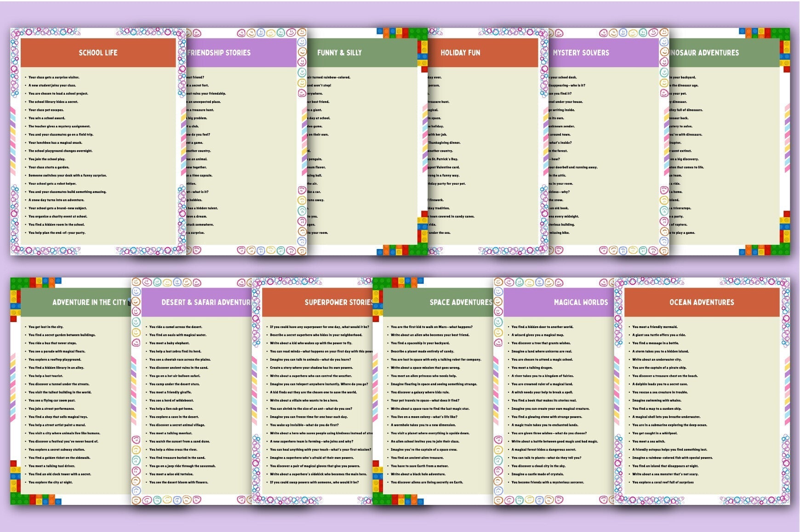Select prompt "You ride a camel across the desert."
Screen dimensions: 800x532
pyautogui.click(x=176, y=327)
